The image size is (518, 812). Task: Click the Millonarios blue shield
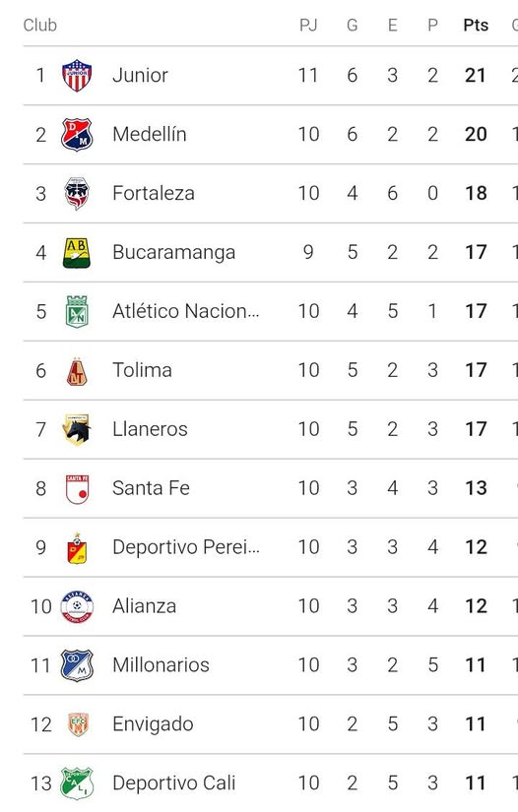(x=77, y=665)
